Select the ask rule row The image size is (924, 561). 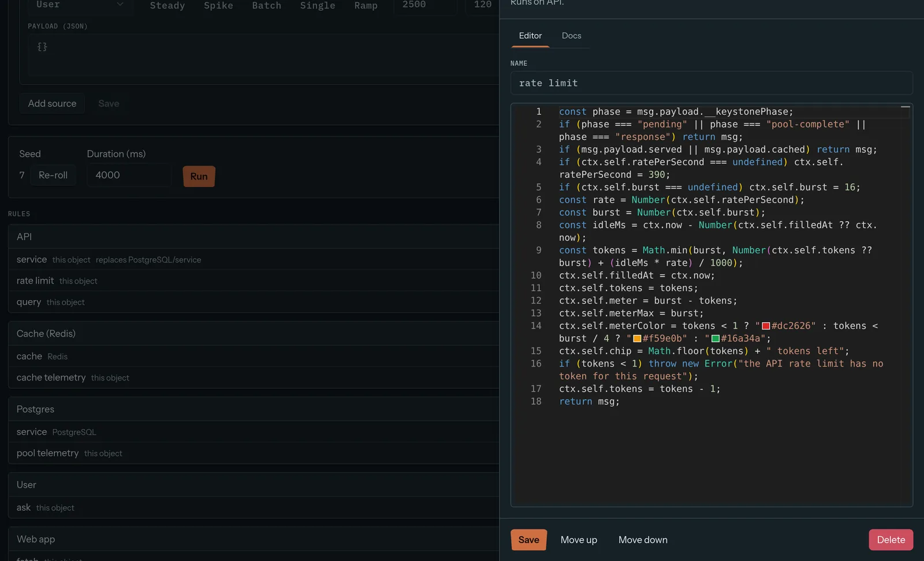point(254,507)
